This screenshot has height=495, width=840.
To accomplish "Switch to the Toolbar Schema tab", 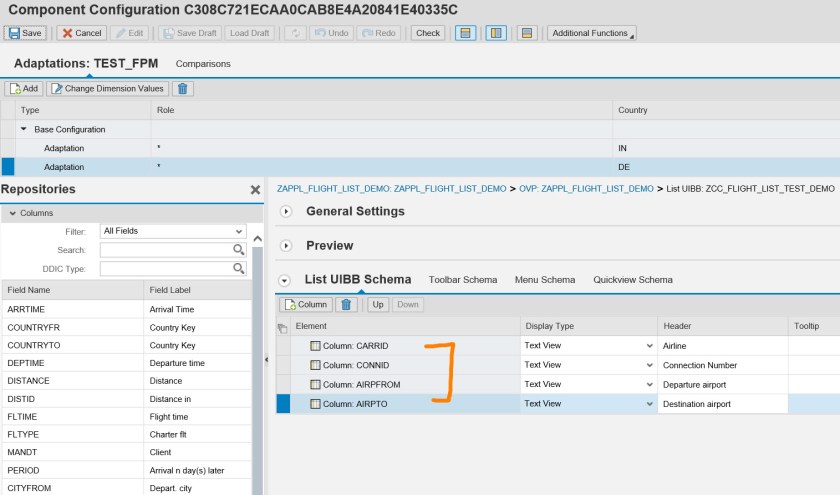I will coord(462,280).
